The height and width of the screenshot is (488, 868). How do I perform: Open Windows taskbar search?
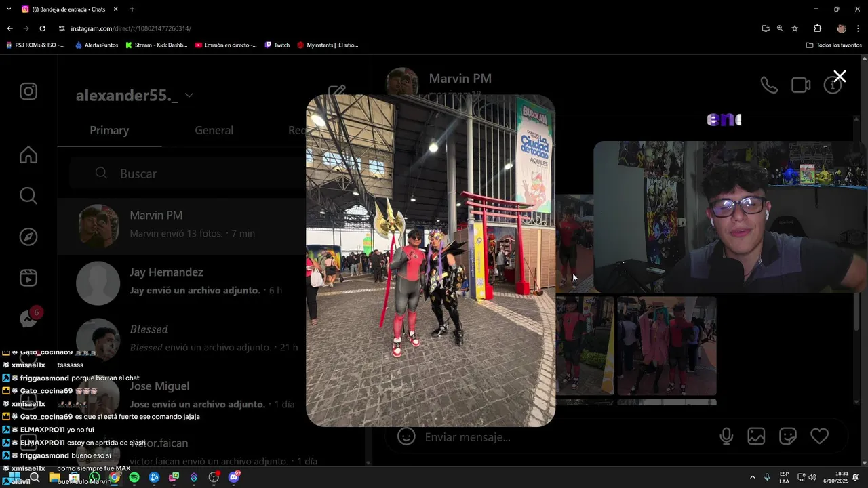click(35, 477)
